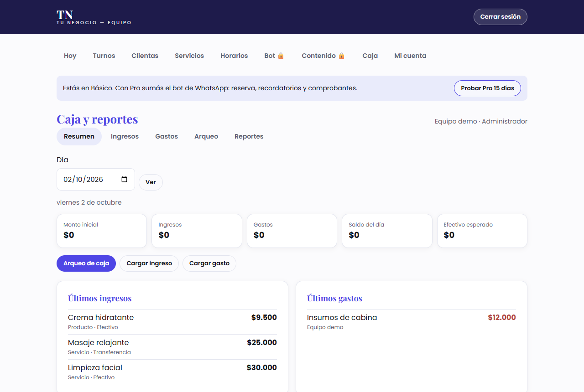Select the Reportes tab
584x392 pixels.
[x=249, y=136]
